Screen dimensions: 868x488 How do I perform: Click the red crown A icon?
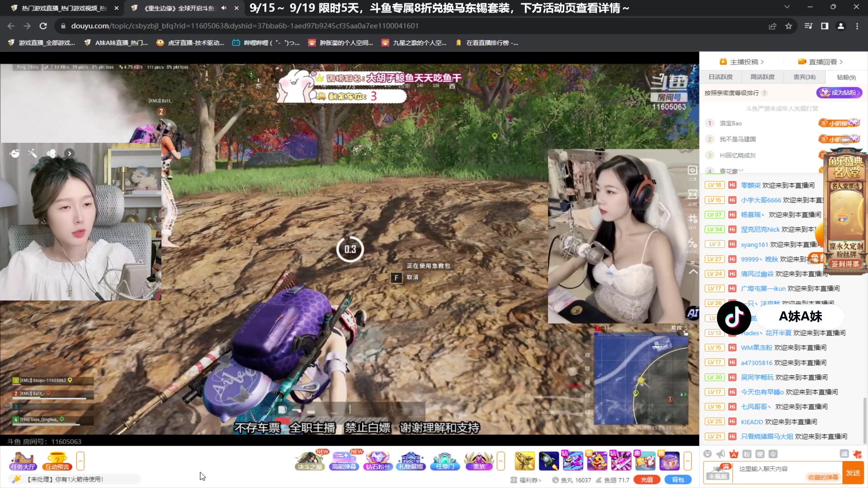(x=734, y=454)
